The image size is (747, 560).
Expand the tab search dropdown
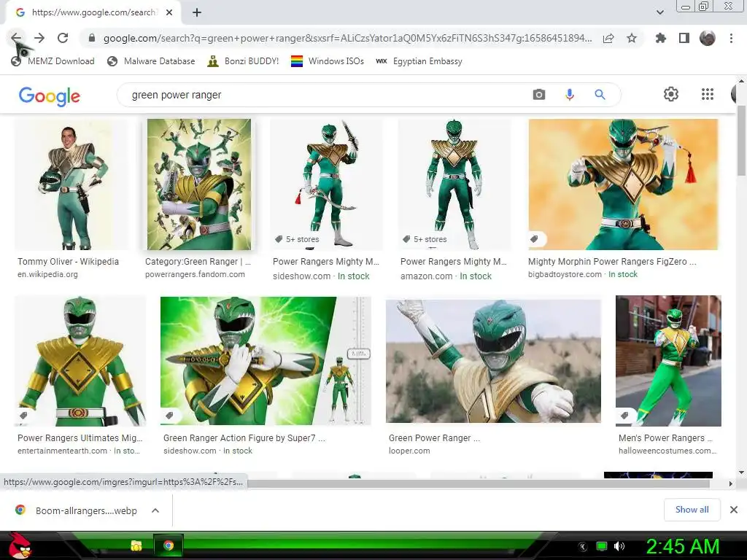[x=659, y=12]
